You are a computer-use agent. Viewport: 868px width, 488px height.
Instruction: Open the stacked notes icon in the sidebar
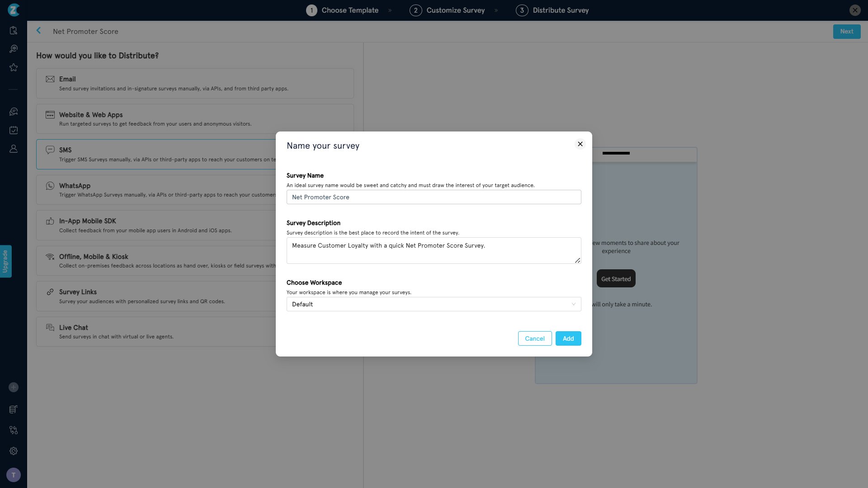(x=14, y=409)
